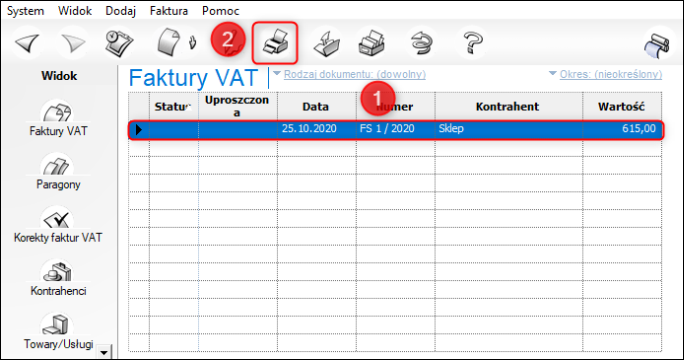Open the Dodaj menu
The height and width of the screenshot is (360, 684).
pyautogui.click(x=120, y=10)
